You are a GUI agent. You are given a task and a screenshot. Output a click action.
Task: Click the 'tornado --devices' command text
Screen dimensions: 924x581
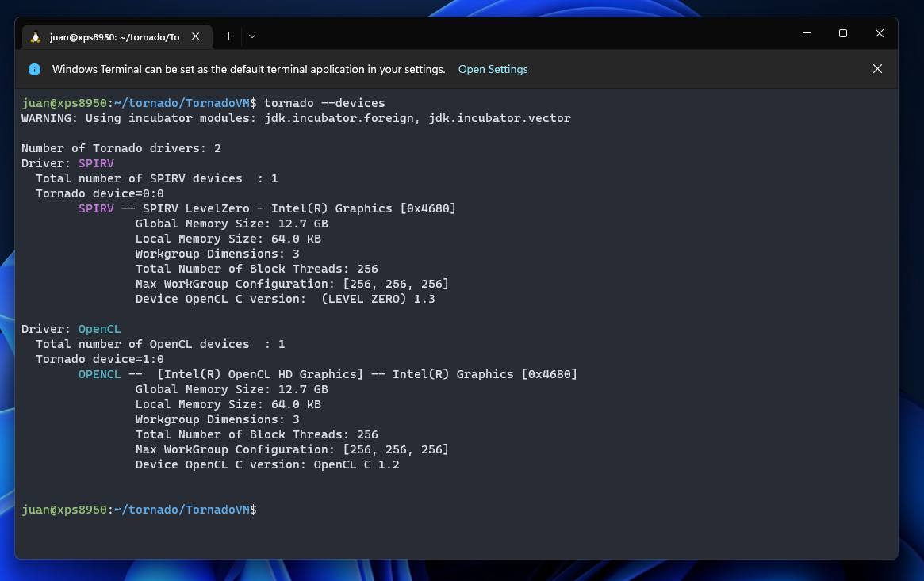click(324, 103)
